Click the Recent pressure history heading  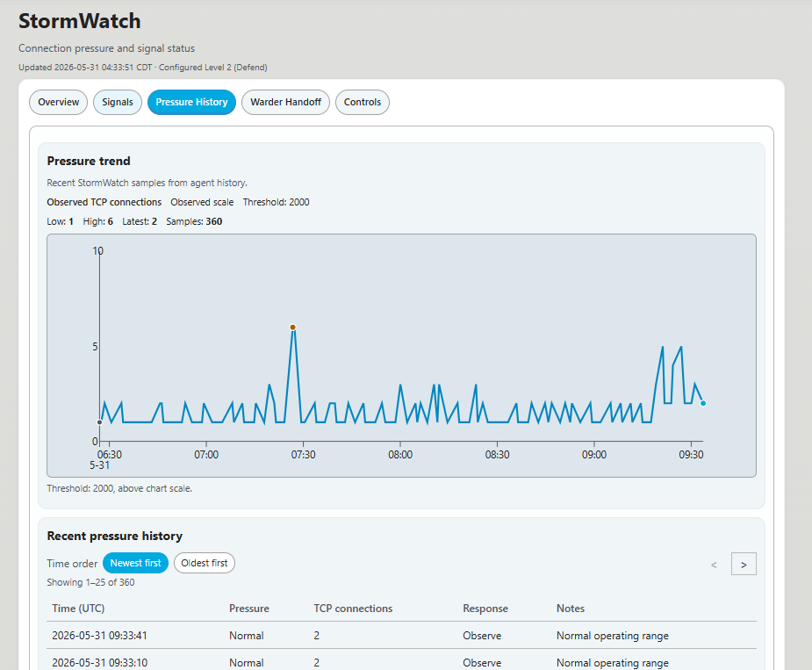114,536
